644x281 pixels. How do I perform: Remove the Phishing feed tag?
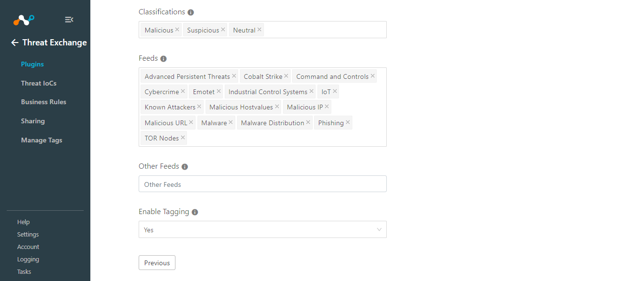click(x=348, y=122)
